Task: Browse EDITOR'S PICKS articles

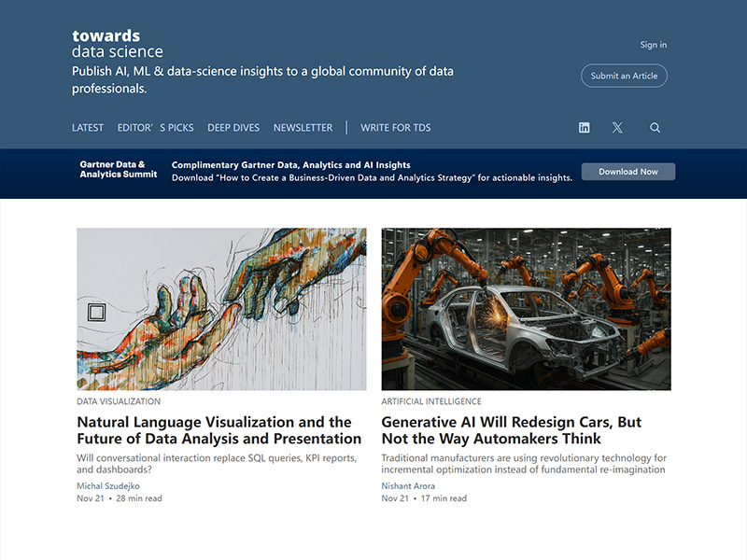Action: pos(155,127)
